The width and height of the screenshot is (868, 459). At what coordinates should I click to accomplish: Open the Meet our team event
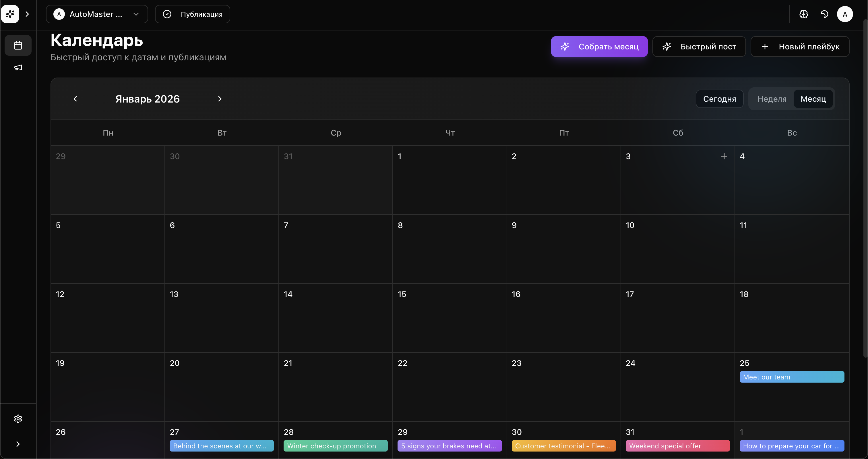pos(792,377)
